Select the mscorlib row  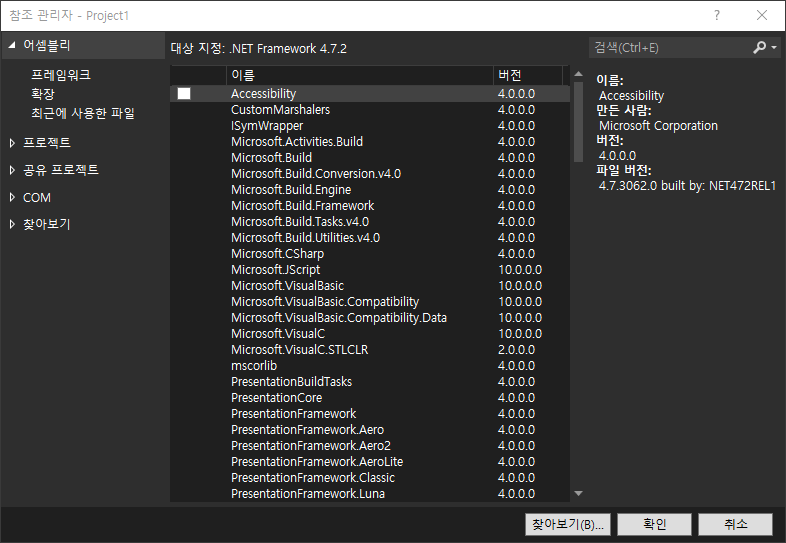point(370,366)
